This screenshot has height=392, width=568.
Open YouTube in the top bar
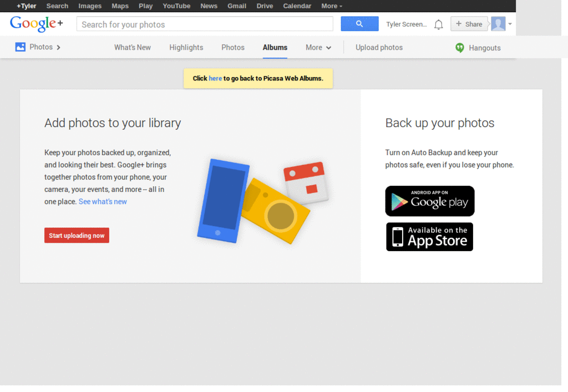click(176, 6)
